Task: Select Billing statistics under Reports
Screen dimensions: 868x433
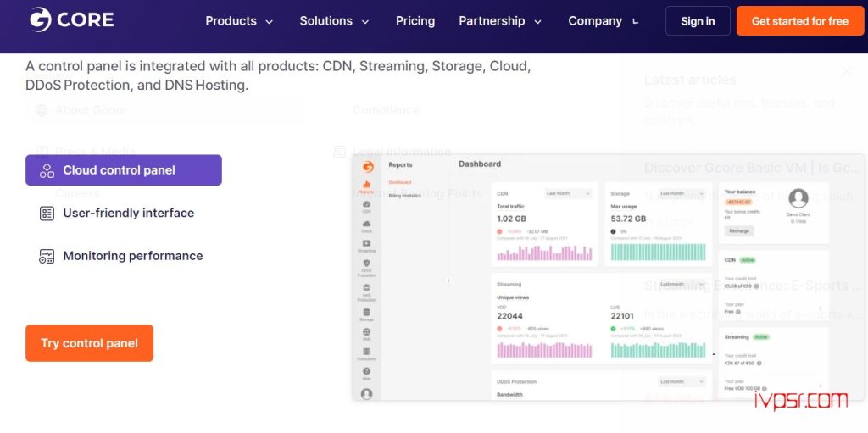Action: click(x=404, y=196)
